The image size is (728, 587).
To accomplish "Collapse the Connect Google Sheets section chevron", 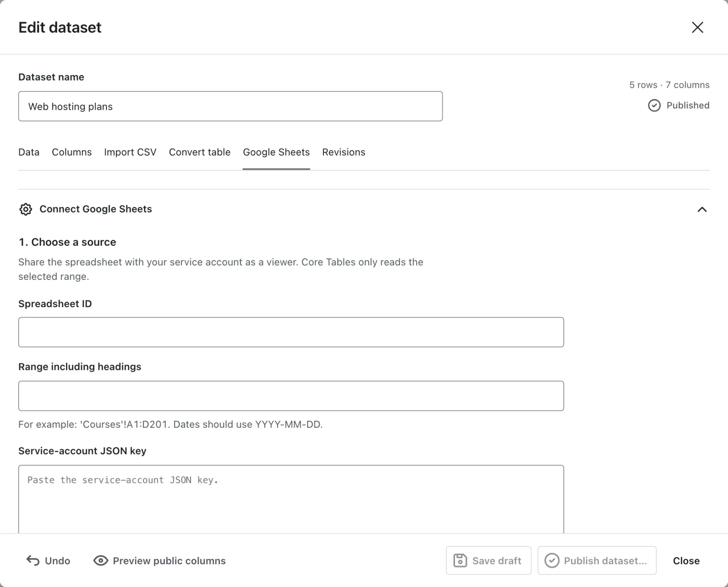I will point(702,209).
